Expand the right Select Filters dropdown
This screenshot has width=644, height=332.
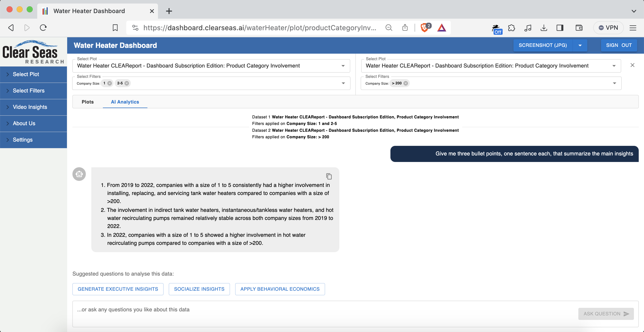click(x=615, y=83)
